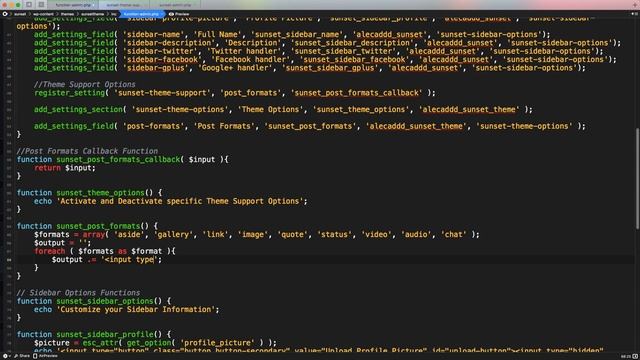The image size is (640, 360).
Task: Switch to the third sunset-admin.php tab
Action: [x=175, y=5]
